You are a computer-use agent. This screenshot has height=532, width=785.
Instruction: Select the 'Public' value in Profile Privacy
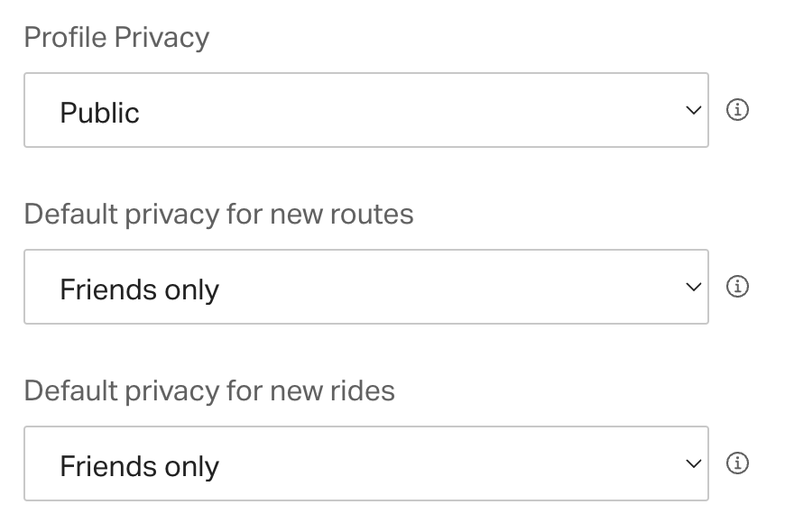(99, 113)
